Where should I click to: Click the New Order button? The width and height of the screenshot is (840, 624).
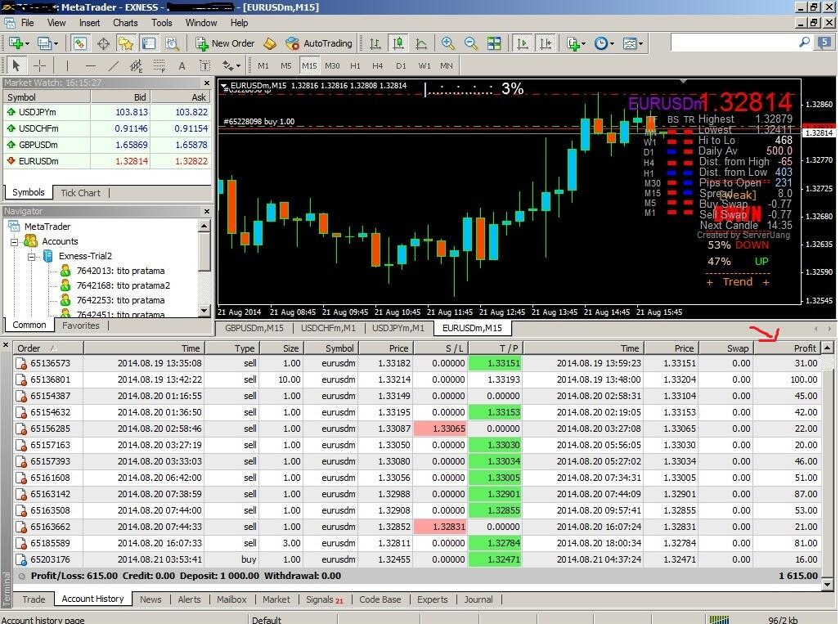click(225, 43)
